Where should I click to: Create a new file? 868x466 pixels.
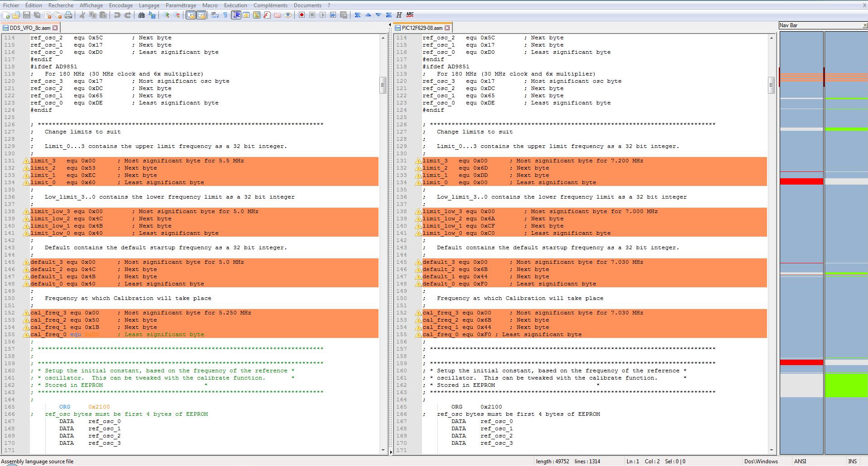click(6, 15)
